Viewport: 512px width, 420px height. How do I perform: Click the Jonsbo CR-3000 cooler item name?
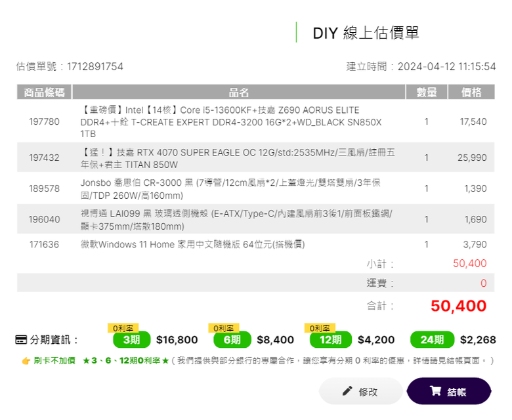coord(230,189)
